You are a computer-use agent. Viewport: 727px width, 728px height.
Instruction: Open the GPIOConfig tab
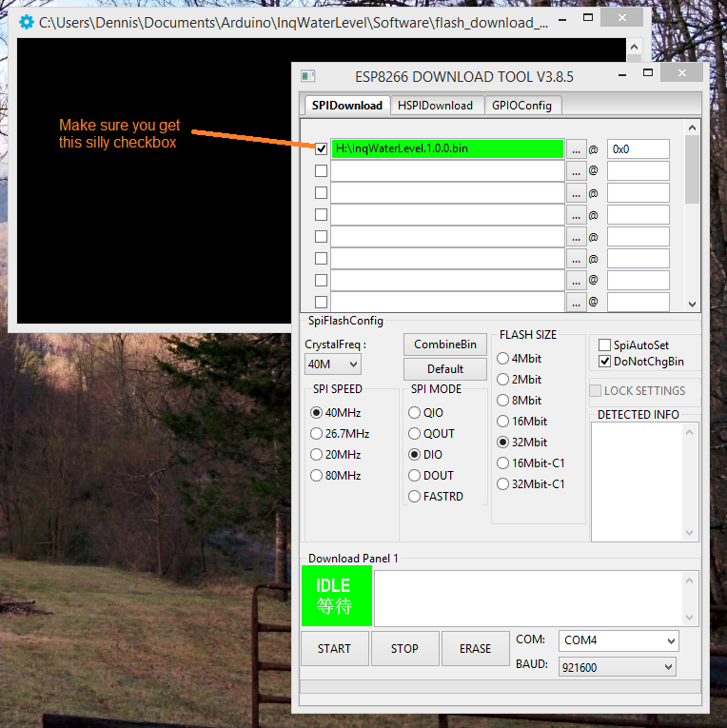[x=522, y=106]
